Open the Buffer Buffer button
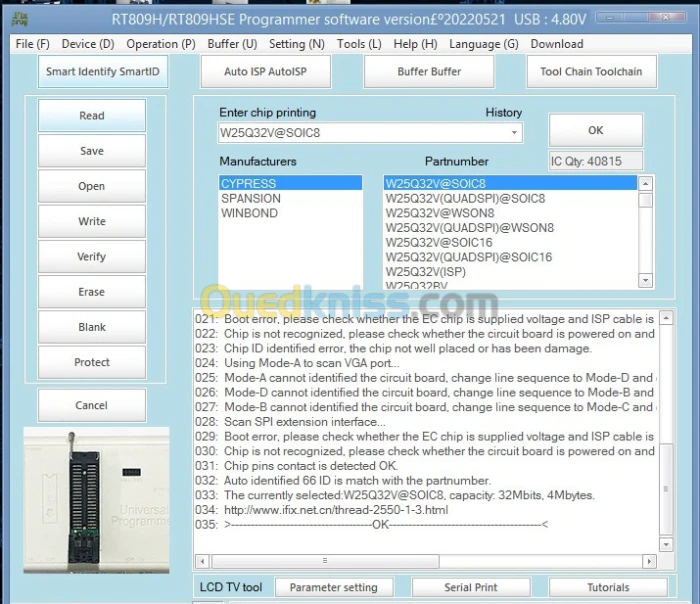 pos(429,71)
